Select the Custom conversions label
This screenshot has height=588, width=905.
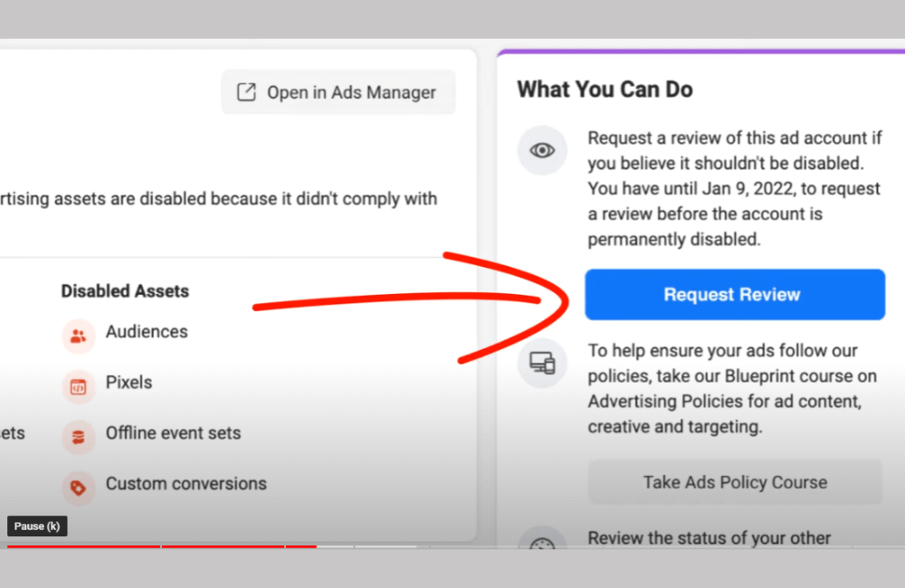186,484
